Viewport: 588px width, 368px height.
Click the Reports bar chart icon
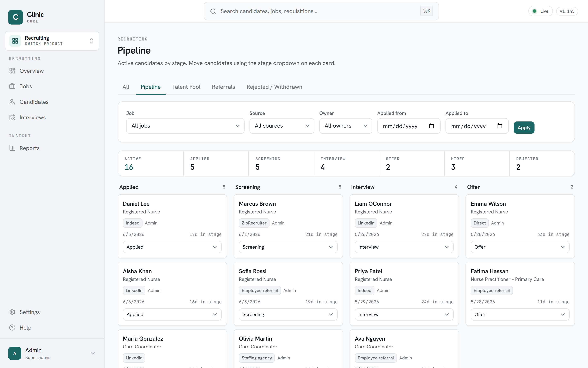pyautogui.click(x=12, y=148)
